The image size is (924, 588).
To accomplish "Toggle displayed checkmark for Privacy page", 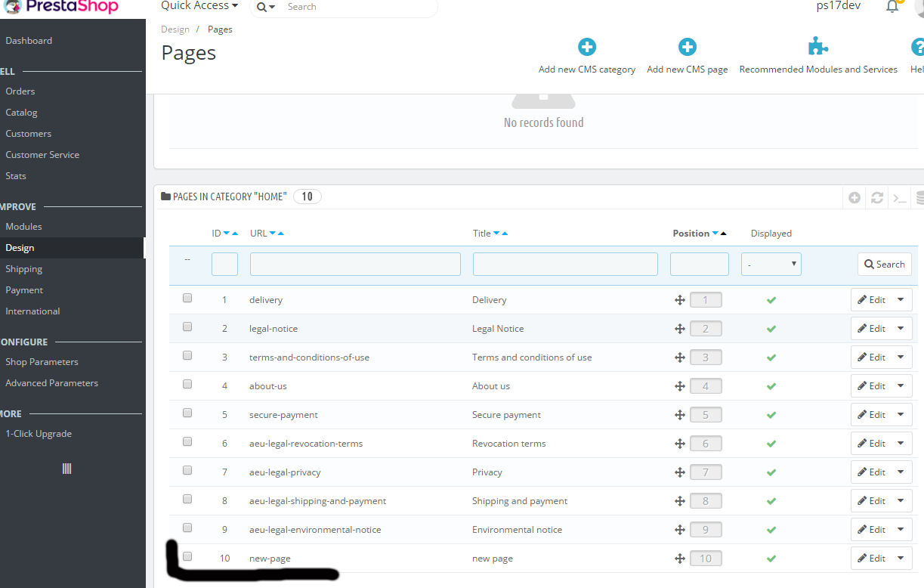I will (771, 472).
